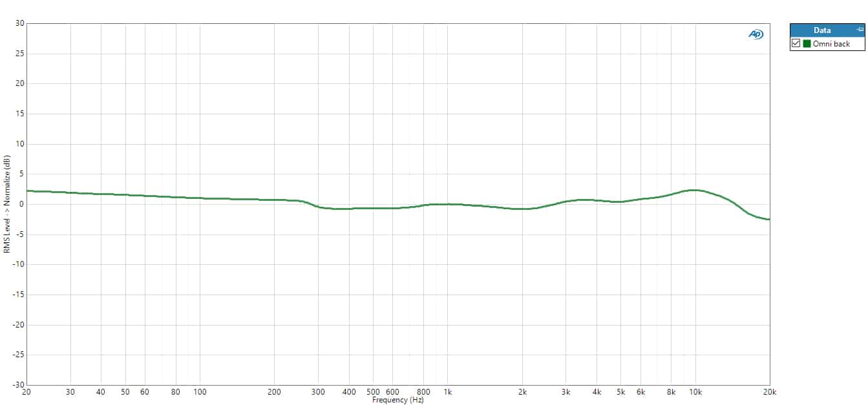Click the green Omni back color swatch
868x405 pixels.
coord(807,44)
